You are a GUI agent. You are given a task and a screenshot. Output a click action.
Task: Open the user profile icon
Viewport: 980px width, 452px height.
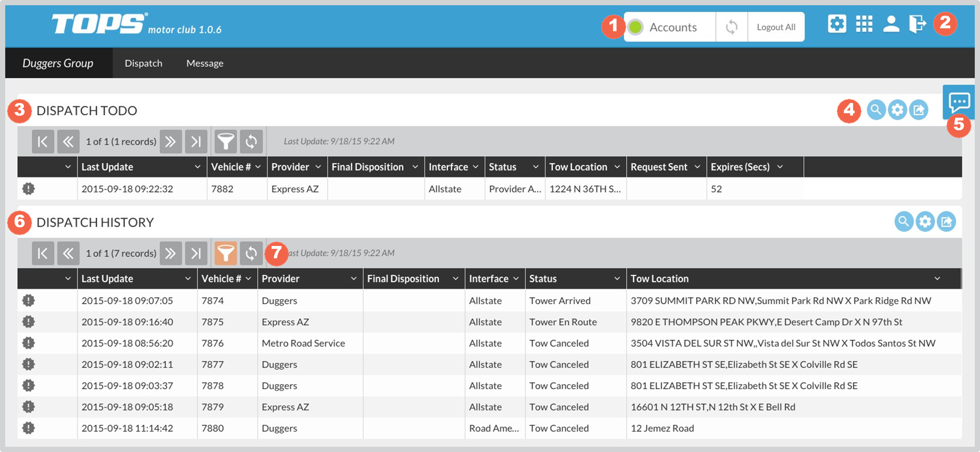click(x=891, y=24)
